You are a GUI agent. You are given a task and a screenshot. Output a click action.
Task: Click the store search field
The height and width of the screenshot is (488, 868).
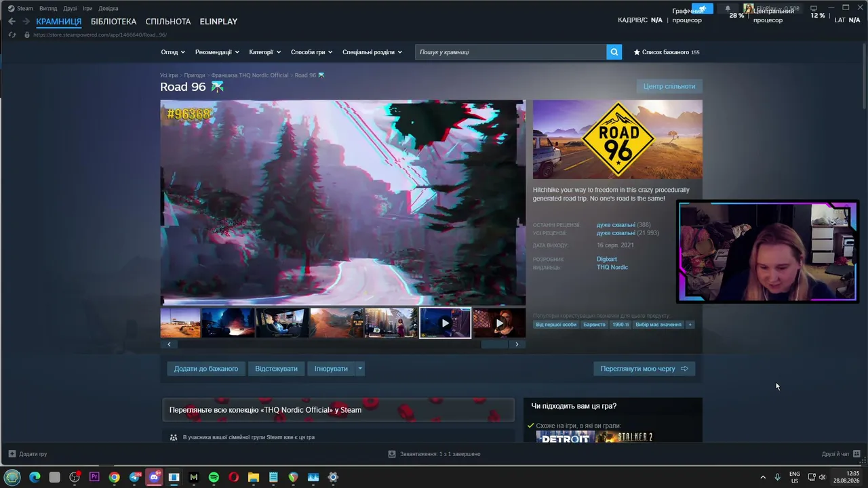coord(511,52)
